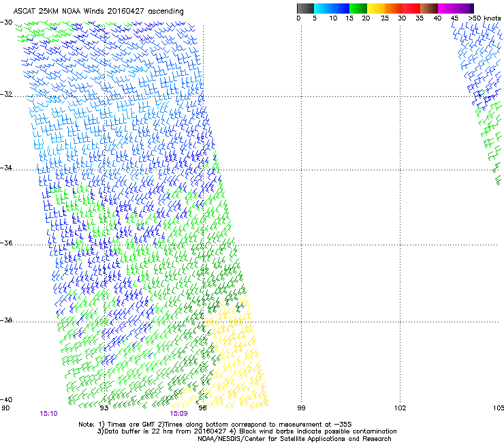The width and height of the screenshot is (504, 443).
Task: Click the -38 latitude axis label
Action: 6,320
